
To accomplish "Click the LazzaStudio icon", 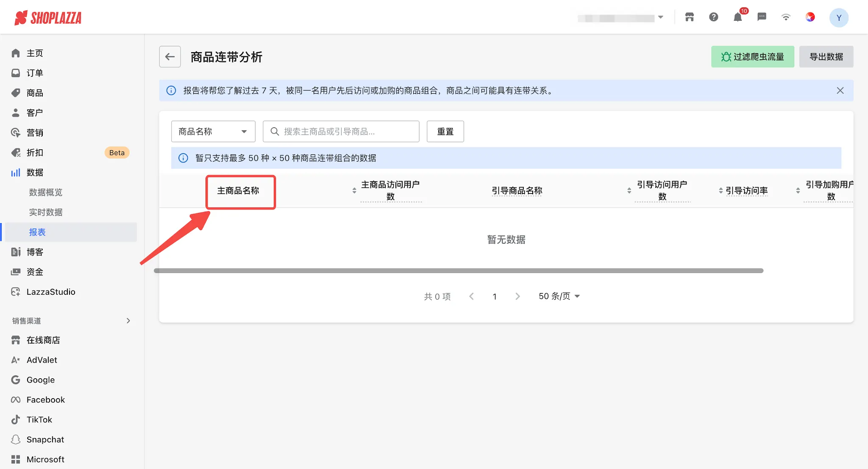I will pos(16,292).
